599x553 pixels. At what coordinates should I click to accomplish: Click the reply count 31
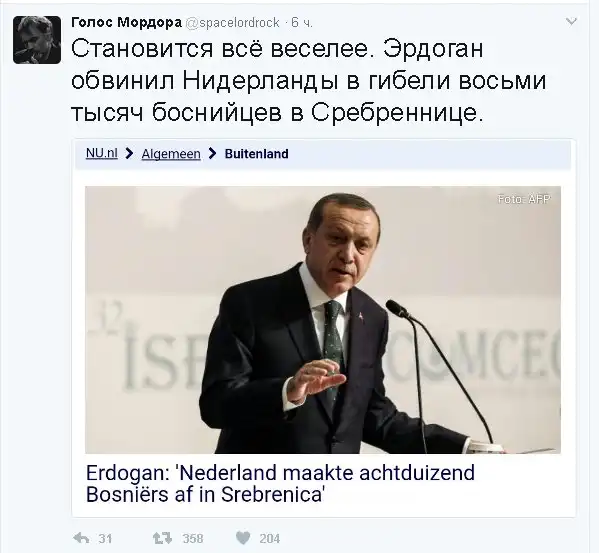pyautogui.click(x=105, y=539)
